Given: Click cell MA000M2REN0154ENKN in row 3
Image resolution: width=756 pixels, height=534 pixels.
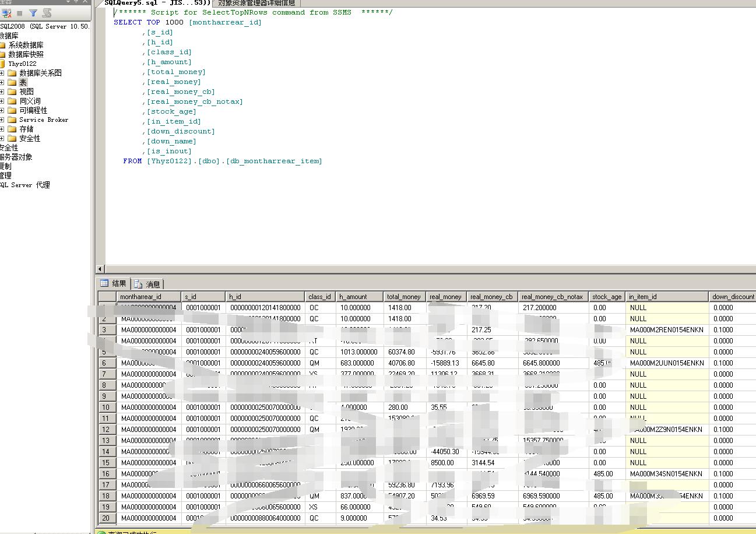Looking at the screenshot, I should point(667,330).
